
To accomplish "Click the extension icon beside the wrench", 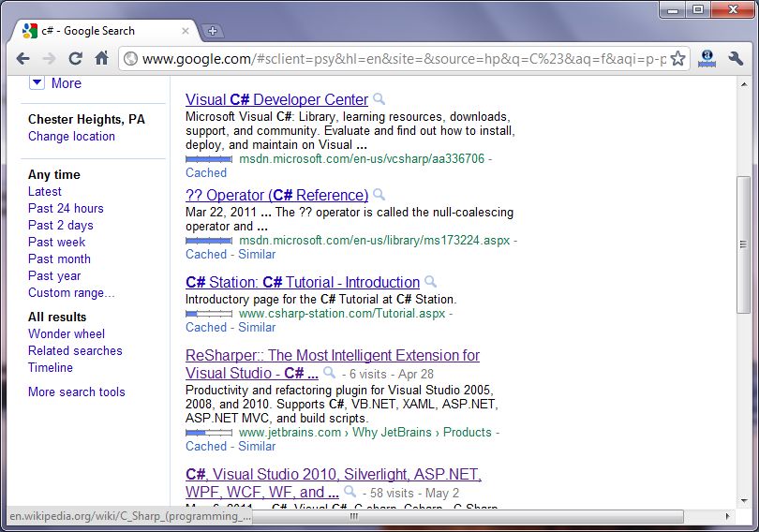I will coord(707,58).
